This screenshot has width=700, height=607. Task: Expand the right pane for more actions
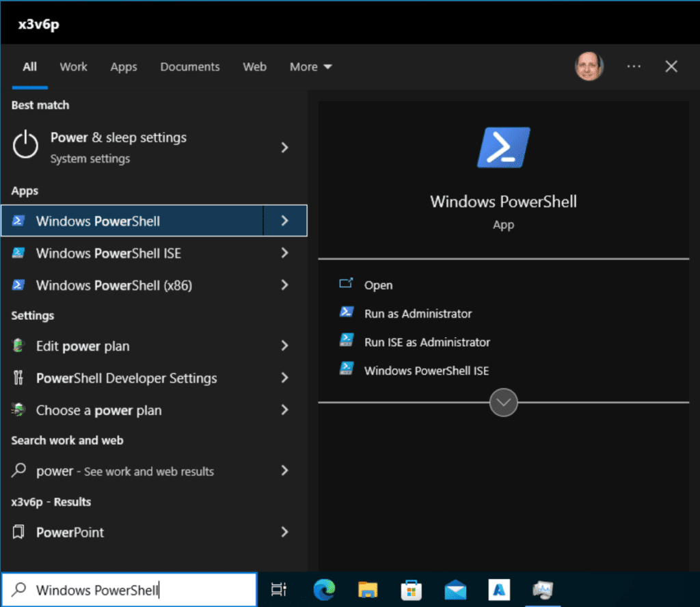click(x=503, y=403)
